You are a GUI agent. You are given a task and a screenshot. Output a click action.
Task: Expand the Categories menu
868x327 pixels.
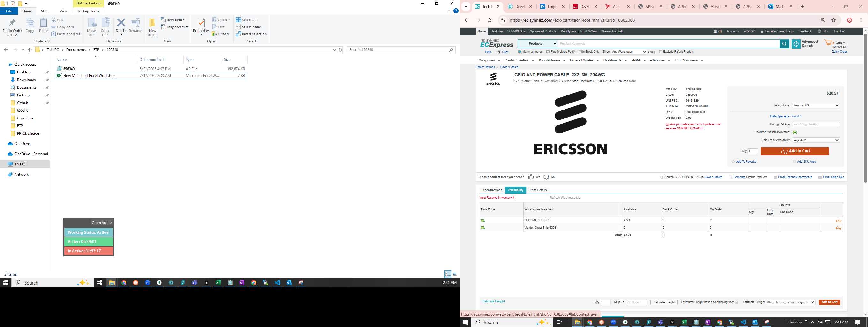click(x=489, y=60)
